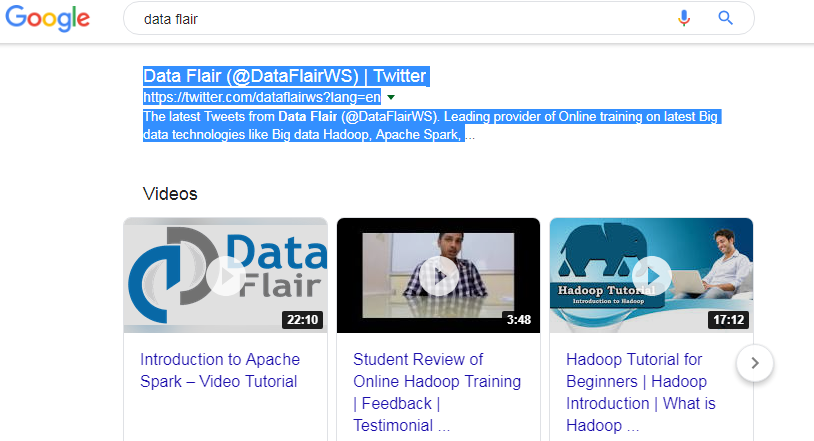Click the student testimonial video thumbnail

[439, 275]
